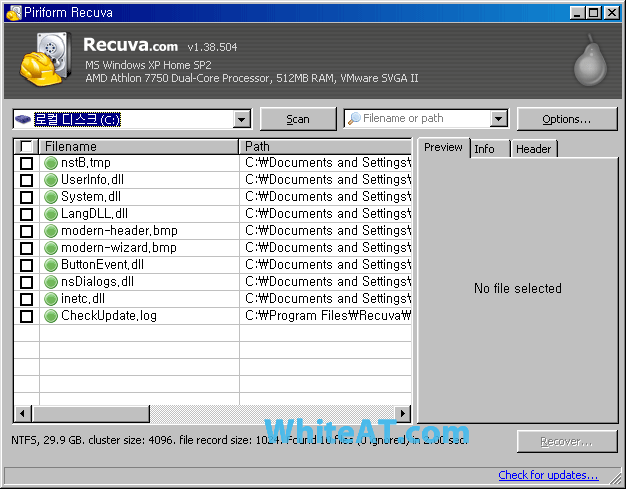Click the green status icon for CheckUpdate.log
The image size is (626, 489).
(51, 316)
